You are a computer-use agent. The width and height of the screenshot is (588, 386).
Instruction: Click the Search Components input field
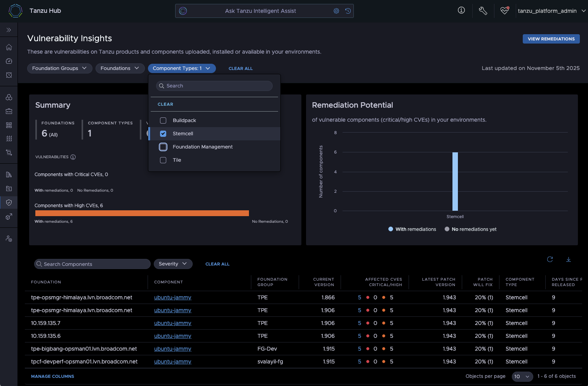click(x=92, y=264)
